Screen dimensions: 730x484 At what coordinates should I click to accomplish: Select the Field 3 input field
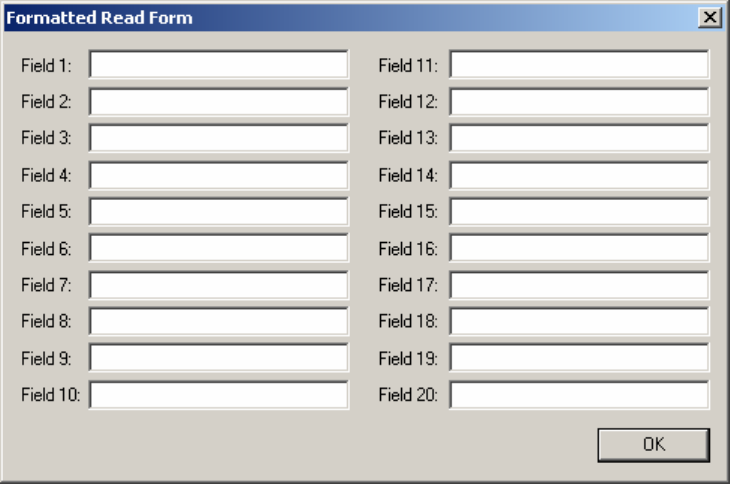tap(218, 138)
